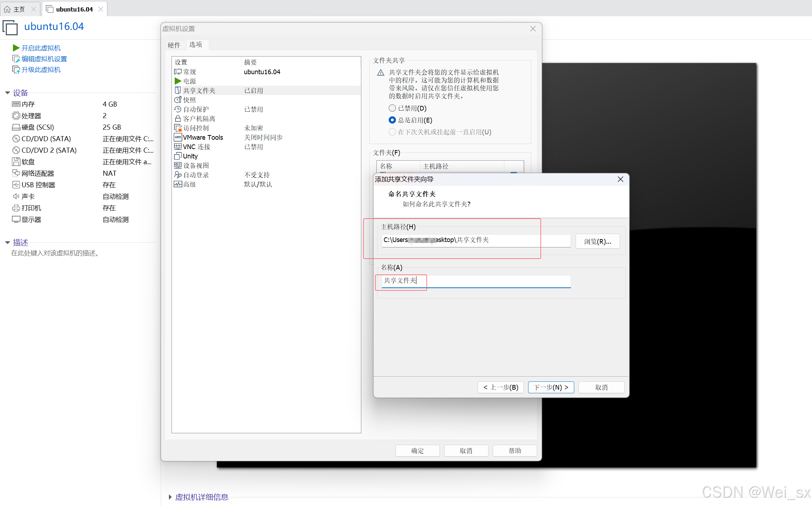Click the 浏览(R)... browse button
812x506 pixels.
pyautogui.click(x=597, y=241)
